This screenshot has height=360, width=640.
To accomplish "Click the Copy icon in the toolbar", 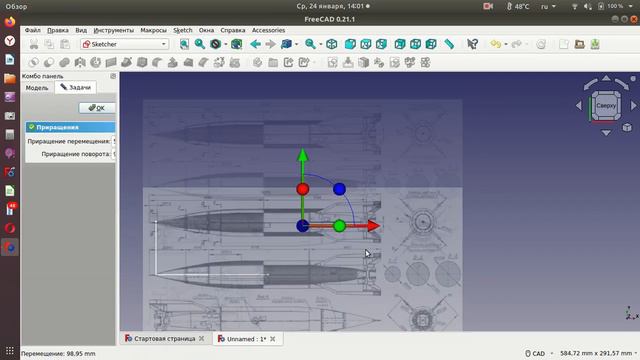I will point(49,44).
